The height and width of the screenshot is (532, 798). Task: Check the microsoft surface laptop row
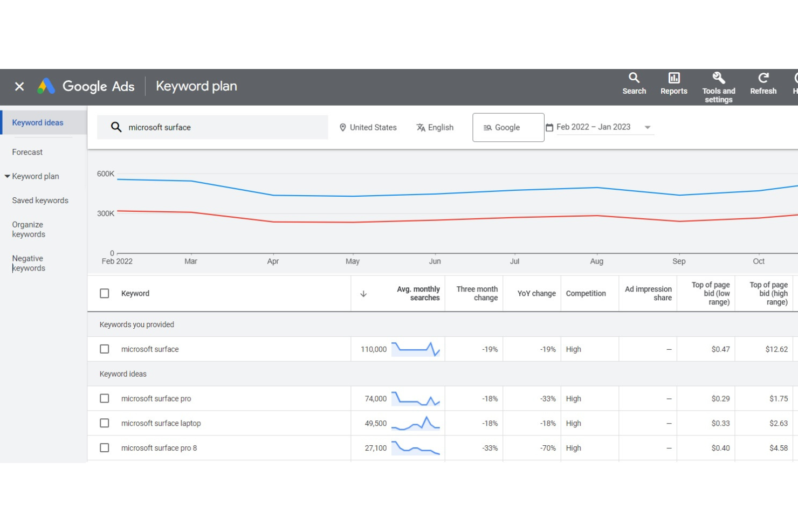point(105,423)
